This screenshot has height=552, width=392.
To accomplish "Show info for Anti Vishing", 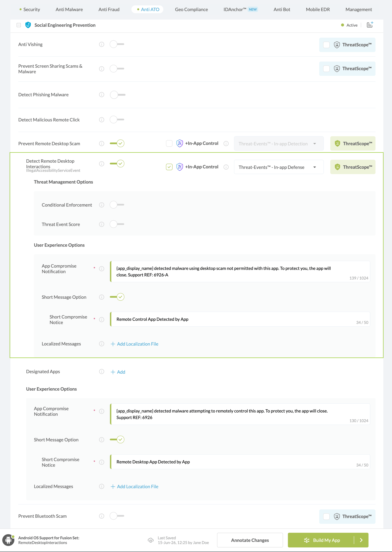I will tap(102, 44).
